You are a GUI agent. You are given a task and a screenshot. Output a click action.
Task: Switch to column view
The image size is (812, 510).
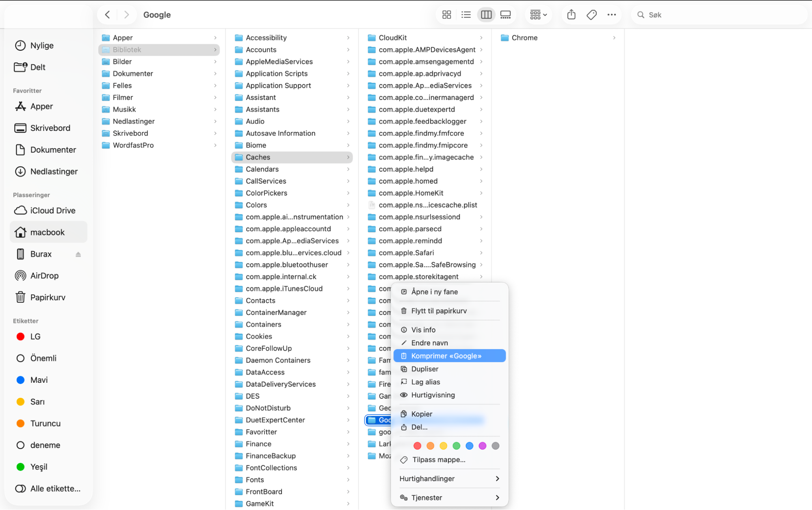pos(486,15)
